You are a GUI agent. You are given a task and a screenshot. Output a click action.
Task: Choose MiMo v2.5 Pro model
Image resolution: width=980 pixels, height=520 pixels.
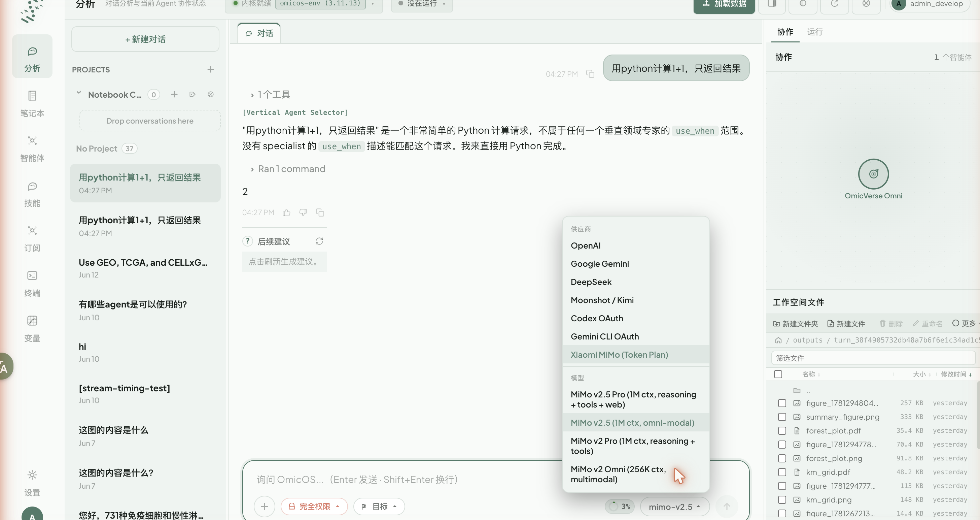click(636, 399)
